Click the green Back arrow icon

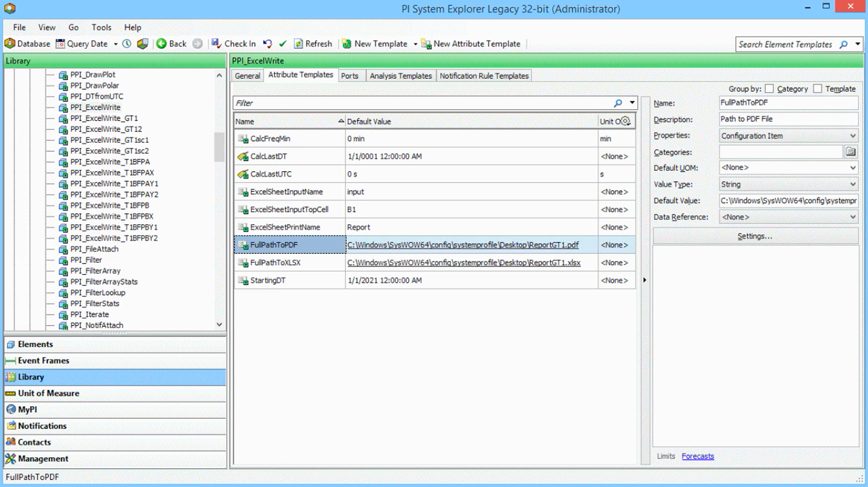(x=162, y=44)
